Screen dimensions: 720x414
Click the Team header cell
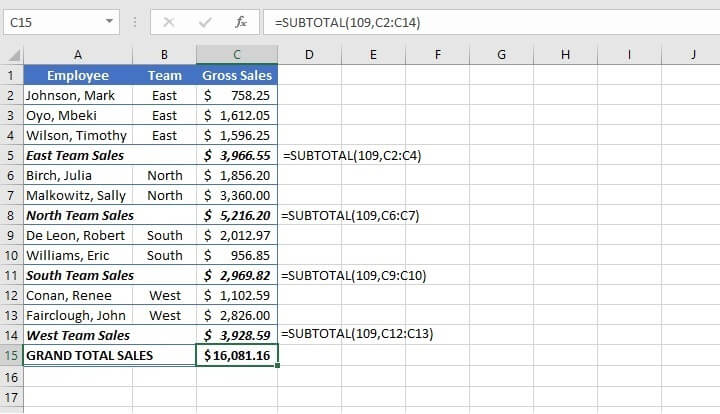click(164, 75)
